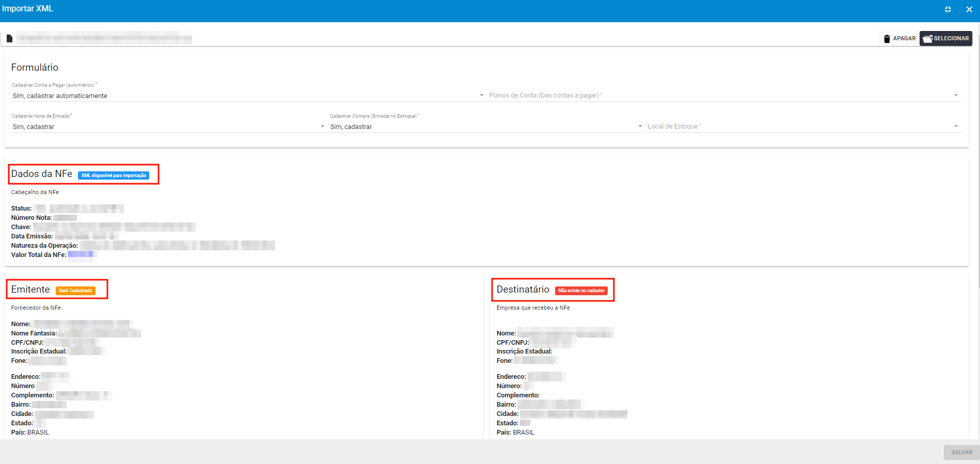Click 'Nome Fantasia:' label in Emitente
The height and width of the screenshot is (464, 980).
click(34, 333)
